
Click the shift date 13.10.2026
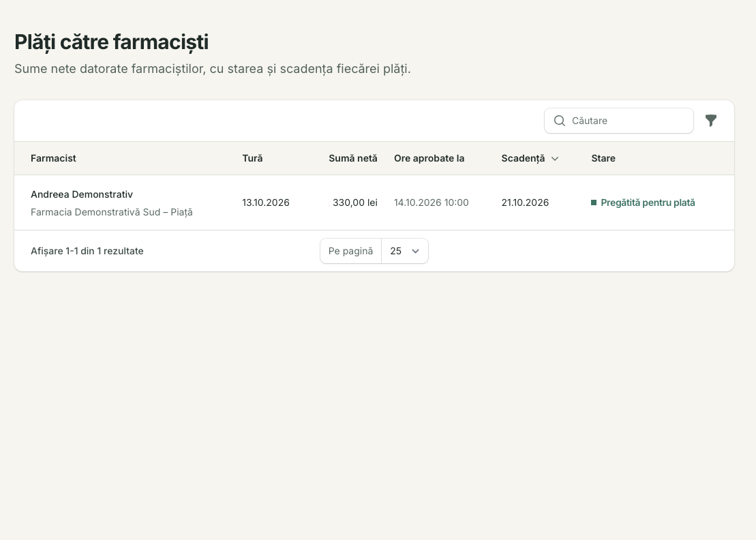point(266,202)
